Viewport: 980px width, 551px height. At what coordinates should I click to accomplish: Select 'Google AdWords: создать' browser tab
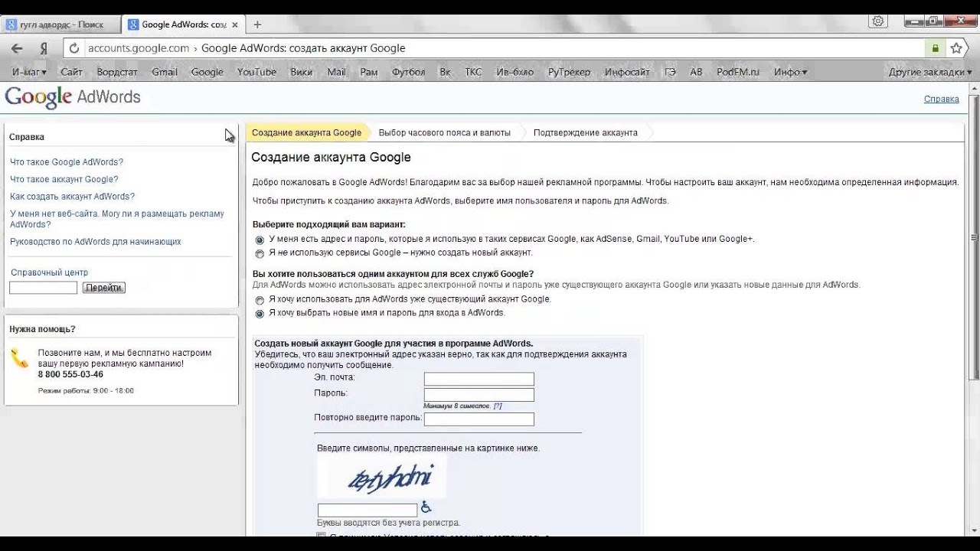click(x=184, y=24)
